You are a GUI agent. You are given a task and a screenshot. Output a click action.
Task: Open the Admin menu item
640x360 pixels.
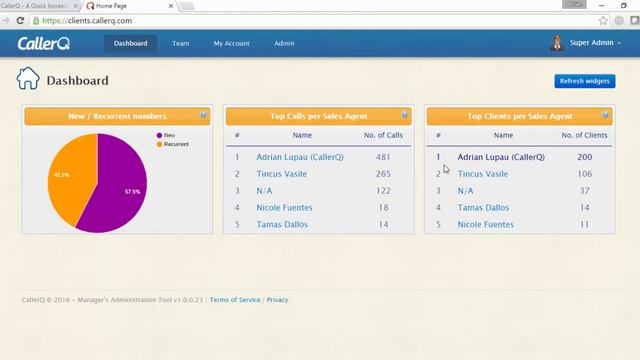point(284,43)
